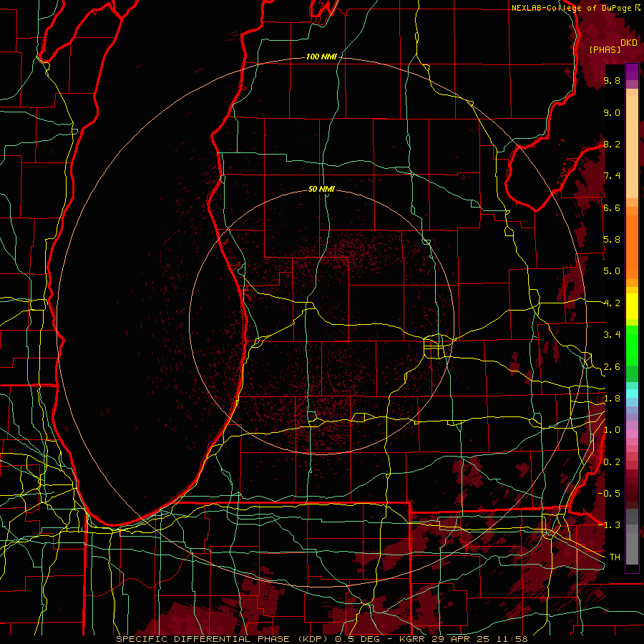The height and width of the screenshot is (644, 644).
Task: Click the SPECIFIC DIFFERENTIAL PHASE (KDP) caption text
Action: pos(224,639)
